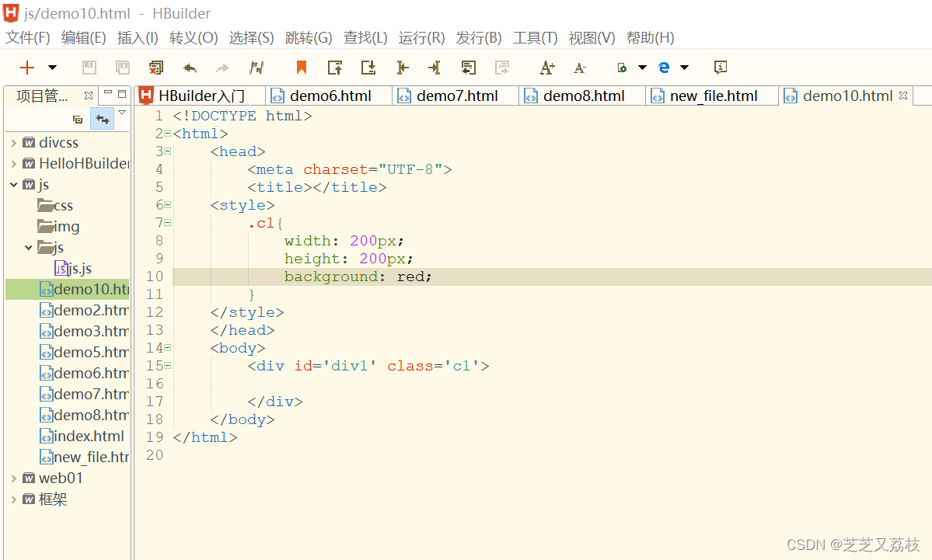
Task: Switch to the demo6.html tab
Action: (x=330, y=96)
